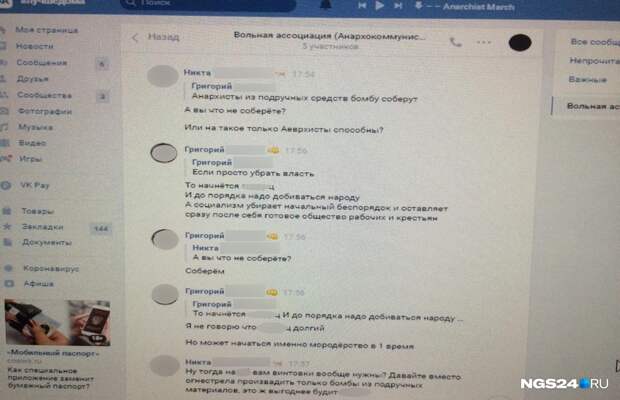
Task: Click the notifications bell icon
Action: (325, 6)
